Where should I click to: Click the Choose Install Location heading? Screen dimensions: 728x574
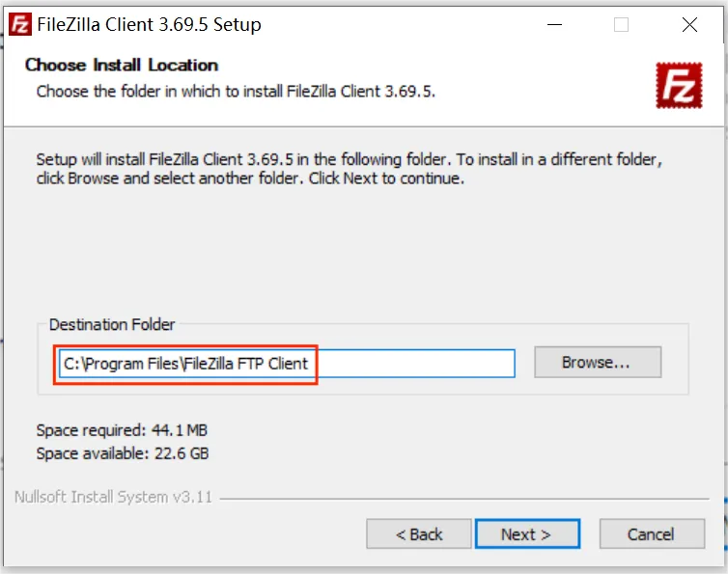point(122,66)
